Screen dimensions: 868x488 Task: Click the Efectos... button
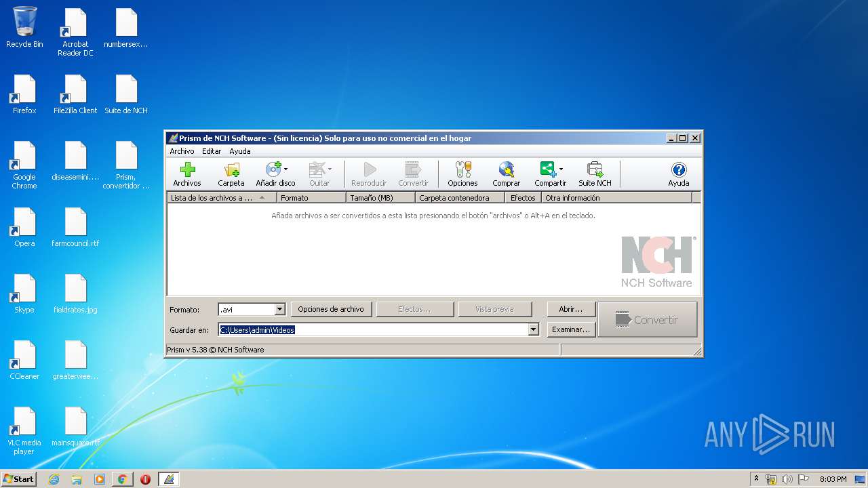point(414,309)
